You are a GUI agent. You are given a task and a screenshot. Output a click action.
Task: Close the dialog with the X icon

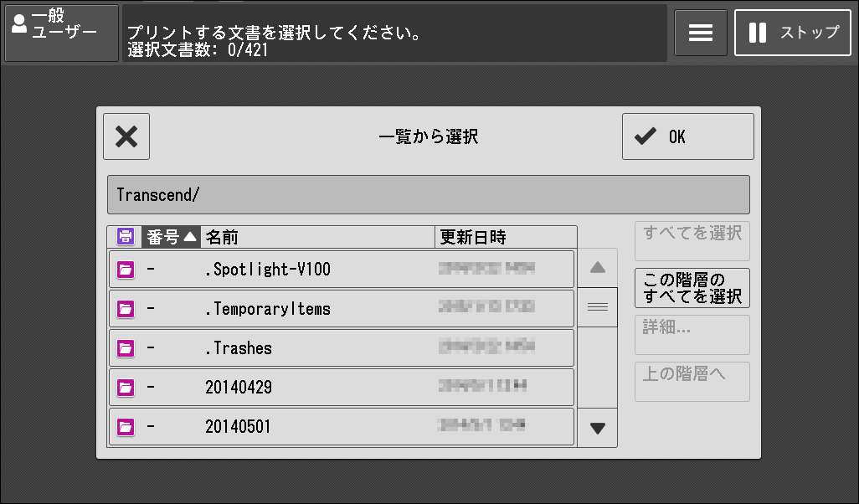(x=126, y=136)
